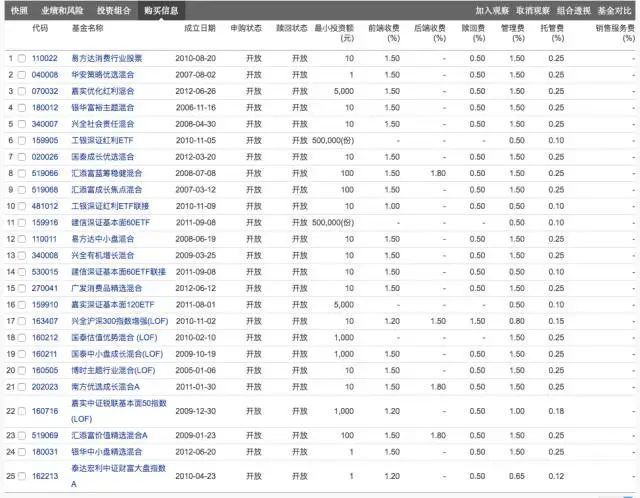Check the box for fund 340007
This screenshot has height=498, width=640.
(x=22, y=124)
